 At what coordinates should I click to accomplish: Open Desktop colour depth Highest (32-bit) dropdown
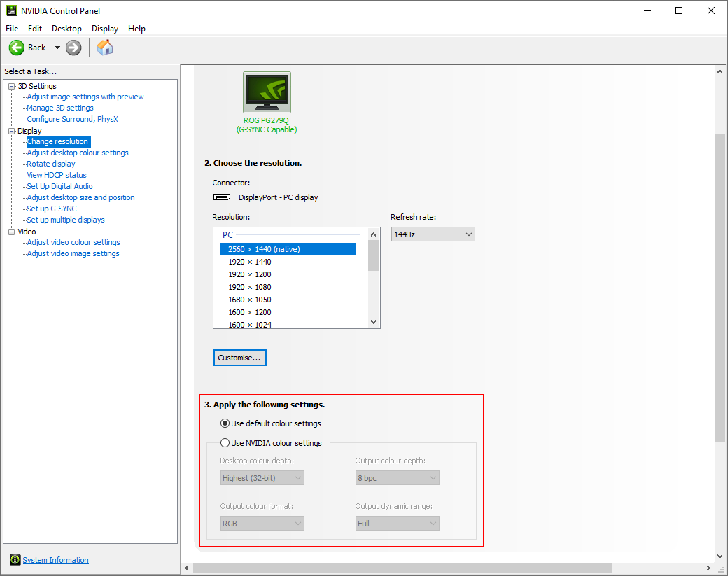click(262, 478)
